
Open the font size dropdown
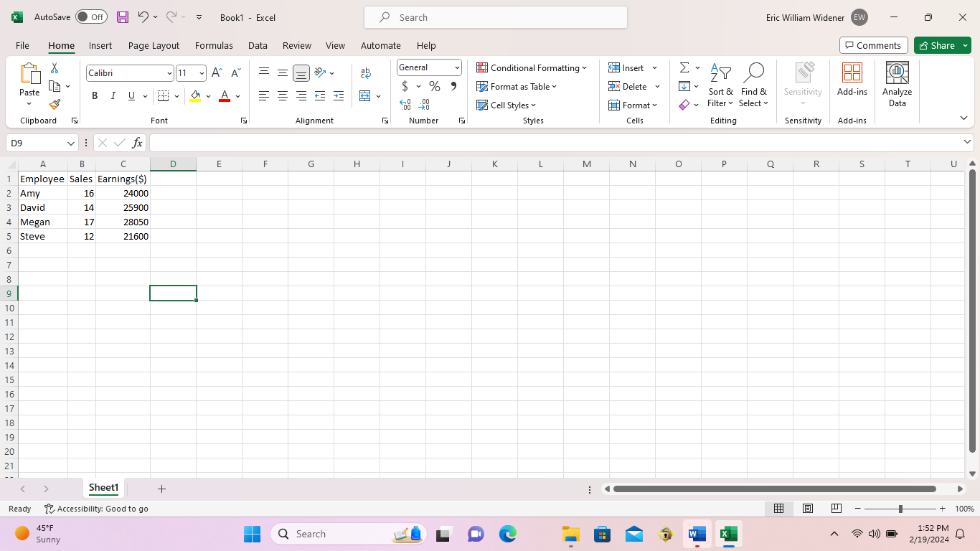(x=202, y=73)
